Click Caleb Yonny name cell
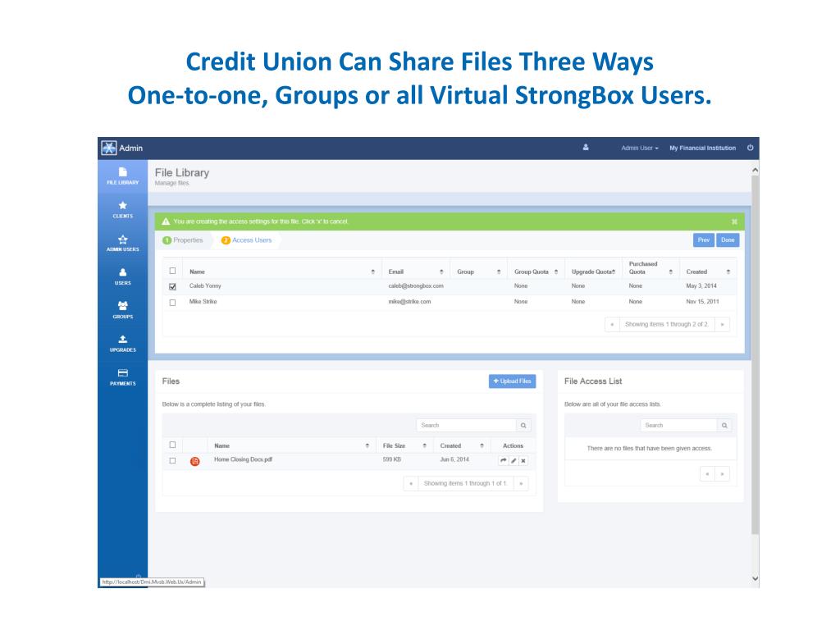Viewport: 840px width, 630px height. 205,286
